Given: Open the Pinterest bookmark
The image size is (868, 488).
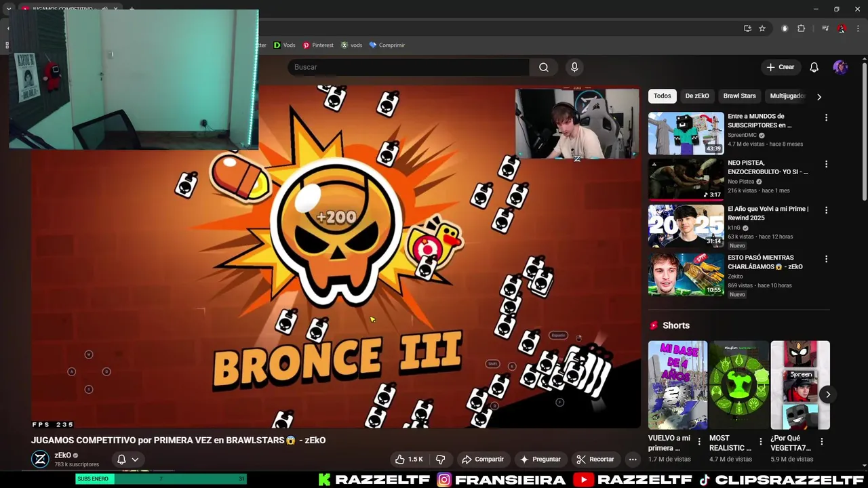Looking at the screenshot, I should pos(318,45).
